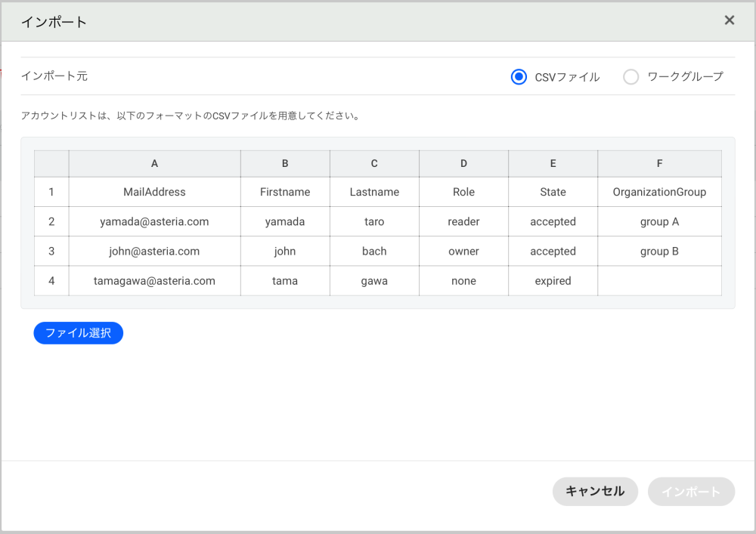Image resolution: width=756 pixels, height=534 pixels.
Task: Click the expired state cell
Action: (553, 280)
